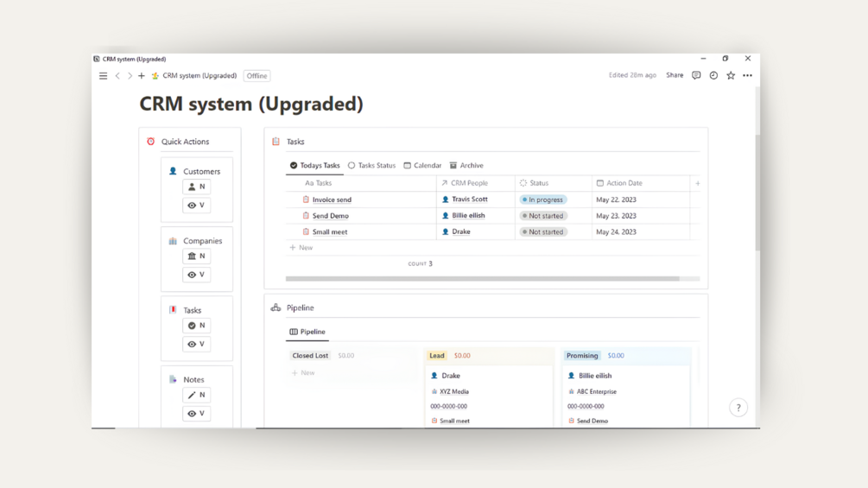This screenshot has height=488, width=868.
Task: Click the Pipeline section icon
Action: pyautogui.click(x=276, y=307)
